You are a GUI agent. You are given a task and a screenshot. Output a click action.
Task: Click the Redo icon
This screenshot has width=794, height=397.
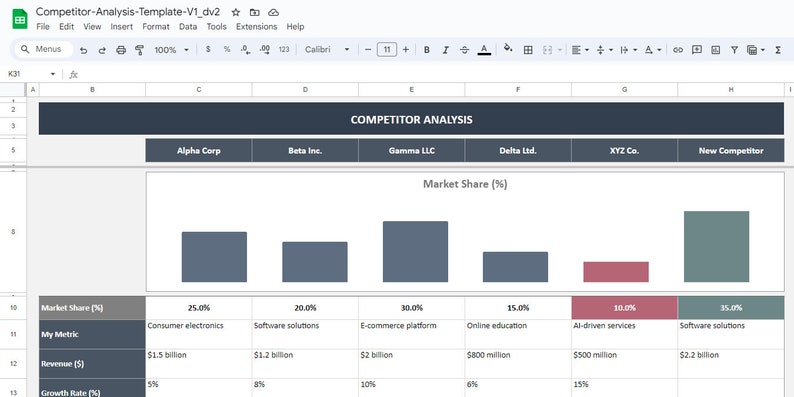click(102, 50)
